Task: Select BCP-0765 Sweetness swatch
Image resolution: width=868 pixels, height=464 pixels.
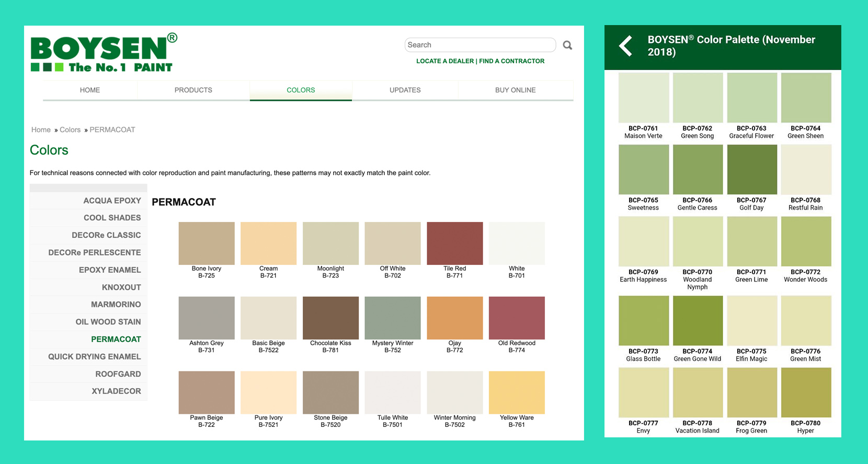Action: click(x=644, y=170)
